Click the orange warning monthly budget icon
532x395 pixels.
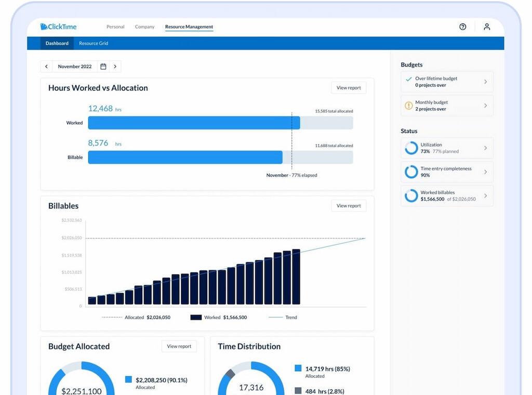(x=408, y=106)
